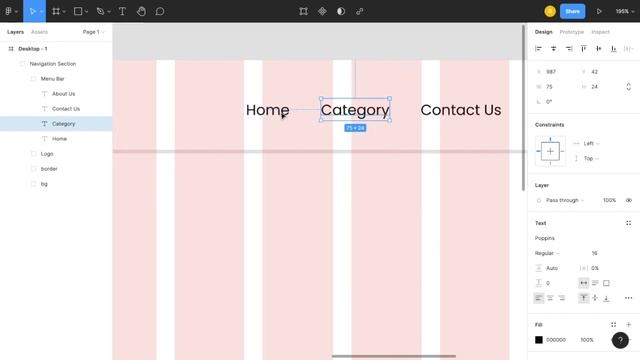
Task: Open Text styles four-dot icon
Action: (628, 223)
